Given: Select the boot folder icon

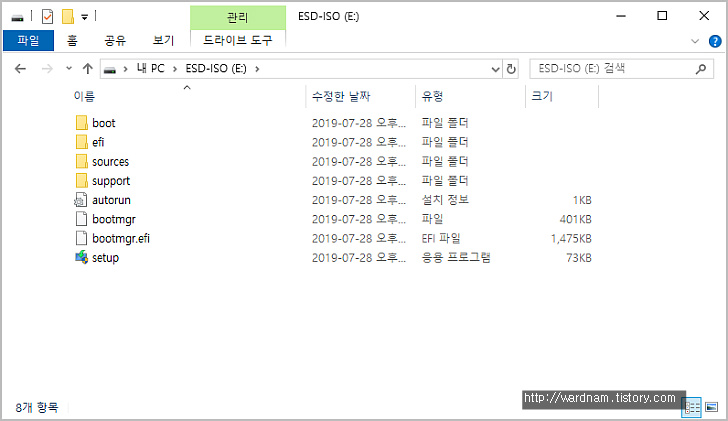Looking at the screenshot, I should pos(81,123).
